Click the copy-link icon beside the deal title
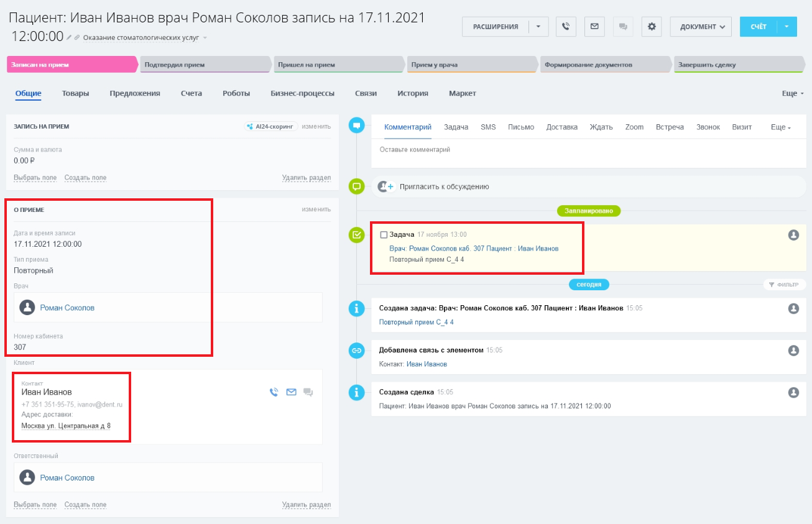812x524 pixels. pos(78,37)
